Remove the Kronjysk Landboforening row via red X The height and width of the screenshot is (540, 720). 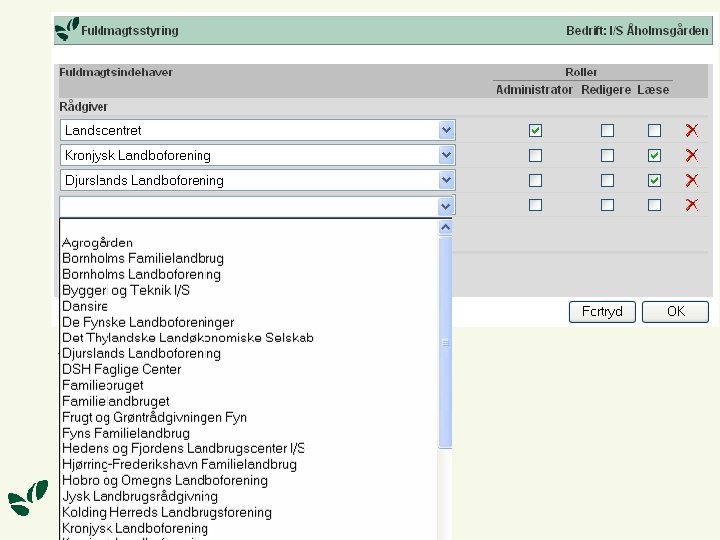tap(692, 155)
